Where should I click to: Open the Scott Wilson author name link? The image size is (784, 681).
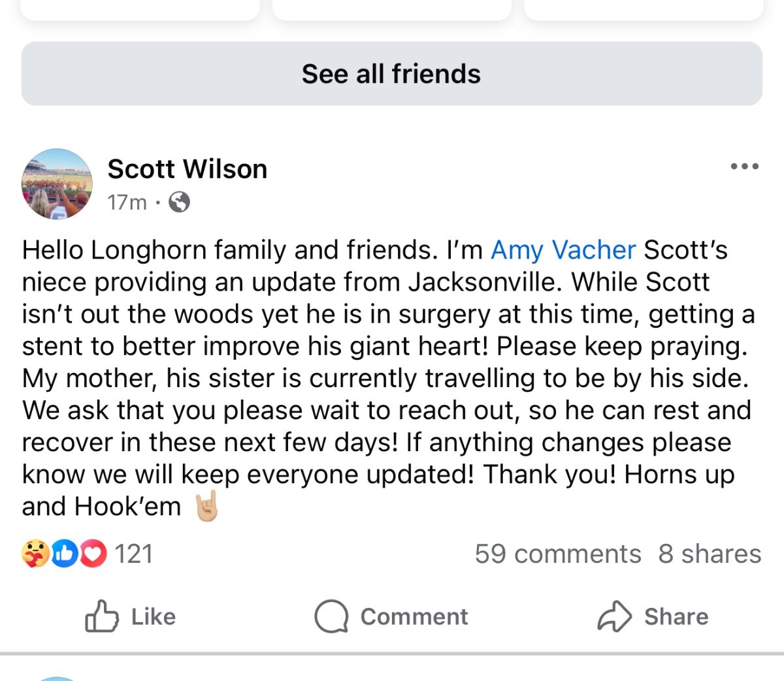[188, 169]
